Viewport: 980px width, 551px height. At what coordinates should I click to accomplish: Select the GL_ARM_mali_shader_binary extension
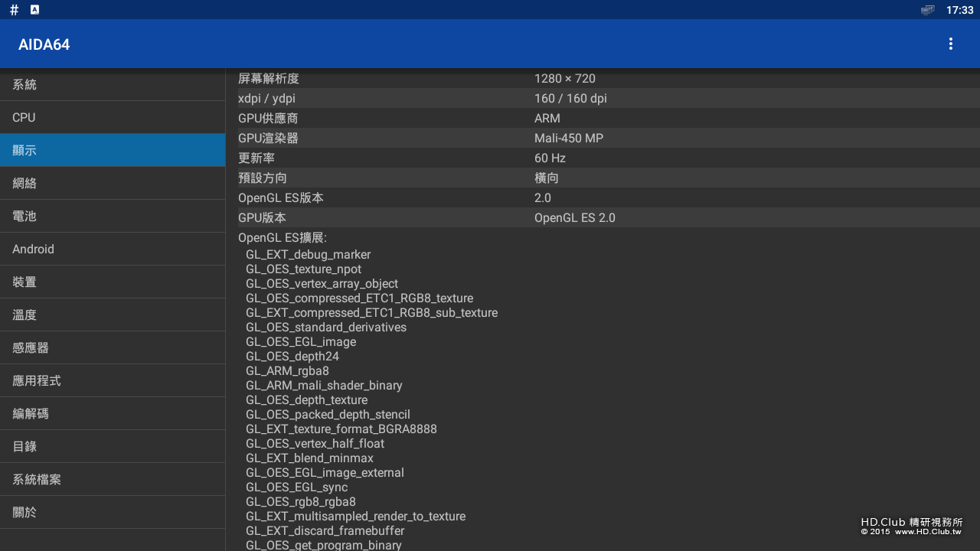click(324, 385)
